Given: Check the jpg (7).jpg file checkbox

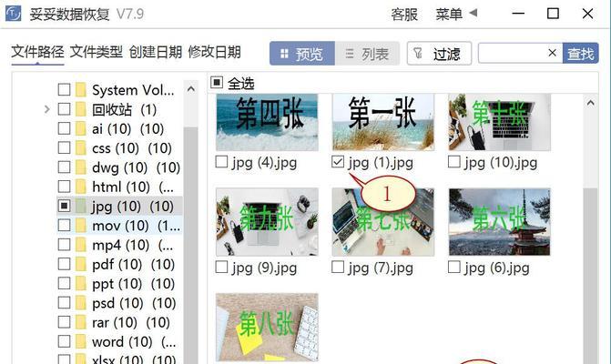Looking at the screenshot, I should click(338, 267).
